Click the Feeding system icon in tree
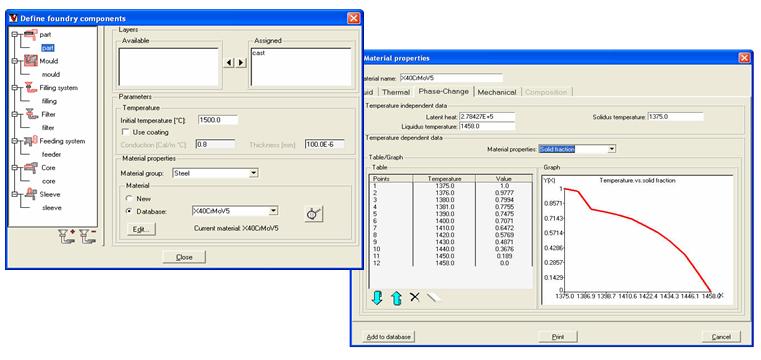This screenshot has width=761, height=360. click(x=31, y=141)
